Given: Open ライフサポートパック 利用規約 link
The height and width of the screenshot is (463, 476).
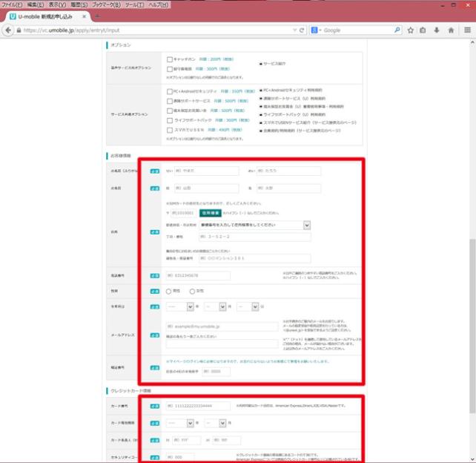Looking at the screenshot, I should pyautogui.click(x=294, y=114).
